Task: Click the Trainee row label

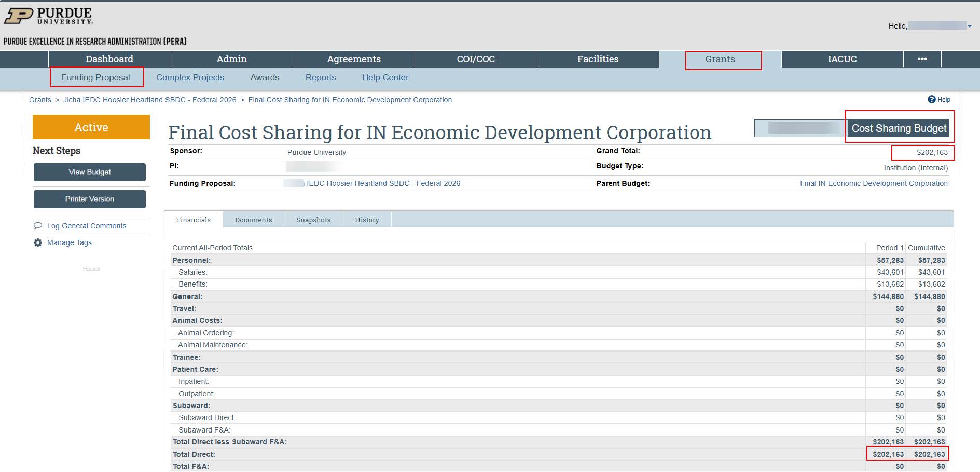Action: pyautogui.click(x=186, y=357)
